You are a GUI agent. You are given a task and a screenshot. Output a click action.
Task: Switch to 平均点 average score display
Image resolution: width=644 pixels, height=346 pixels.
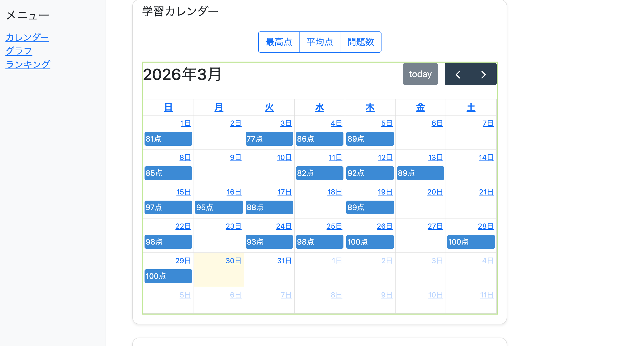tap(319, 42)
